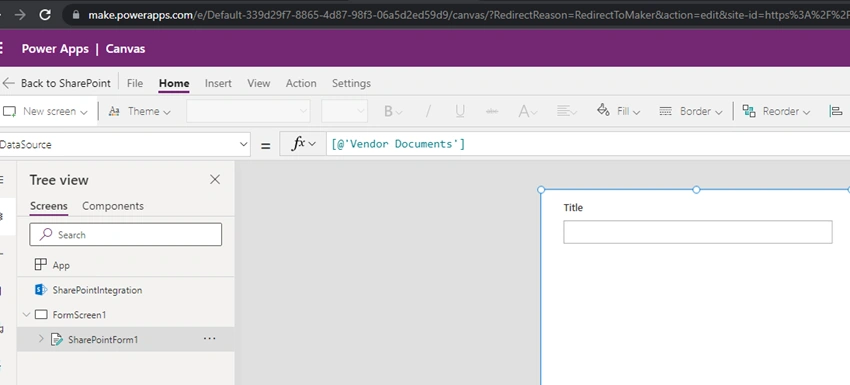Click the lock icon beside the URL

75,15
